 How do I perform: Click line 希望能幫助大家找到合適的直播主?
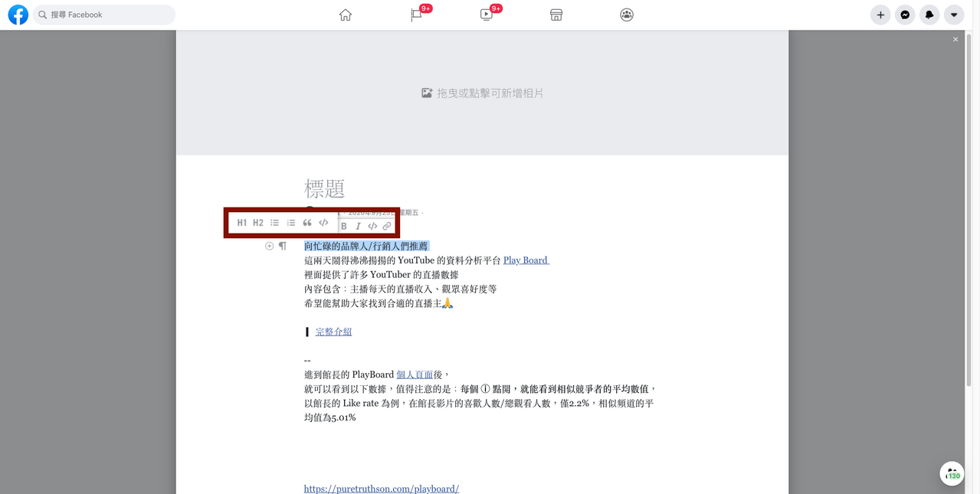pos(379,303)
